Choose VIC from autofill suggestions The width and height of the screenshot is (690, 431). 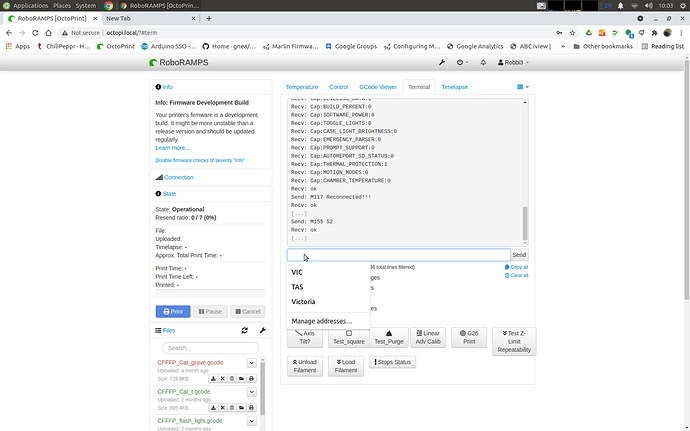tap(328, 272)
